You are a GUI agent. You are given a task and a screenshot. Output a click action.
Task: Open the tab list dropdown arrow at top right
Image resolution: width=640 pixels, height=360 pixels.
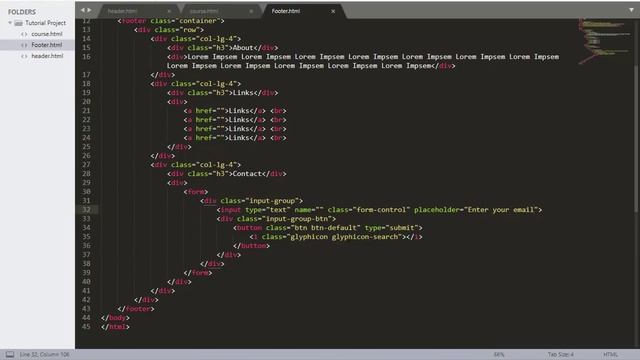click(x=631, y=10)
